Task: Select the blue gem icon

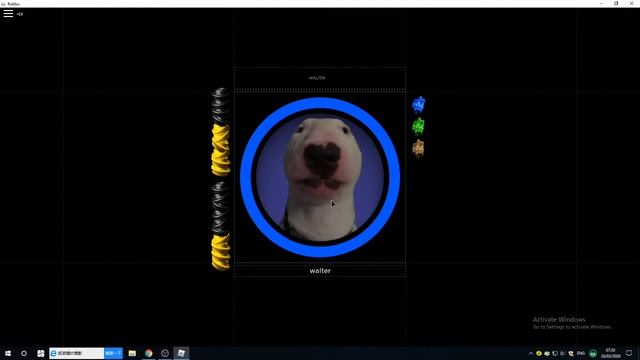Action: (418, 105)
